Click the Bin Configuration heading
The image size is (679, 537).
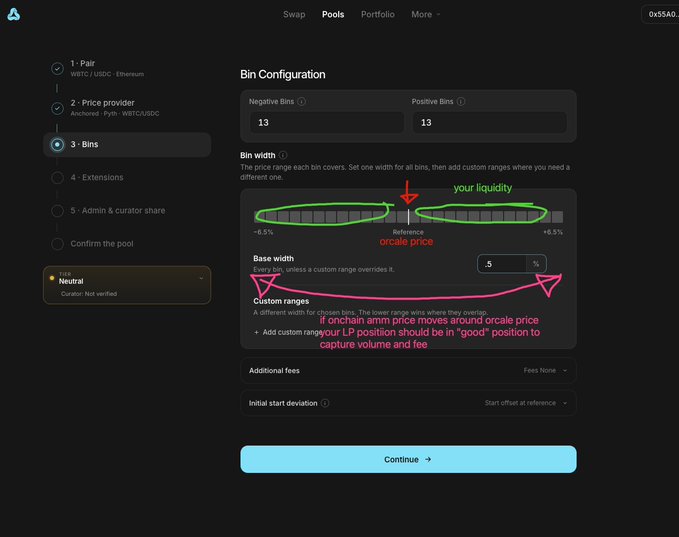pyautogui.click(x=283, y=74)
